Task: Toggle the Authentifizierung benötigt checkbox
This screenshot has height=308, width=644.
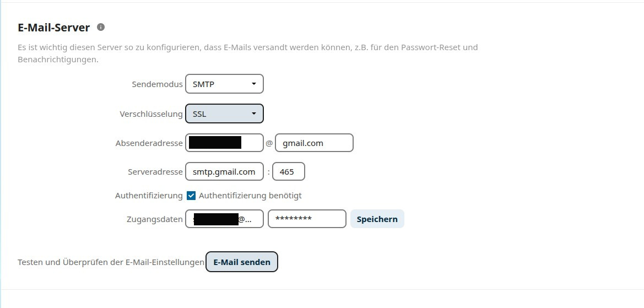Action: (191, 196)
